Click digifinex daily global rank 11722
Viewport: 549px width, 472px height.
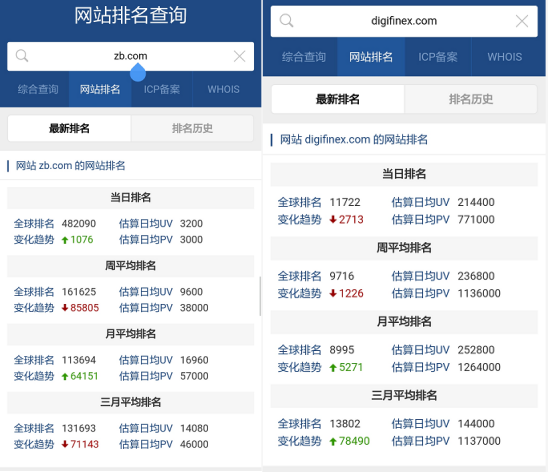pos(345,202)
